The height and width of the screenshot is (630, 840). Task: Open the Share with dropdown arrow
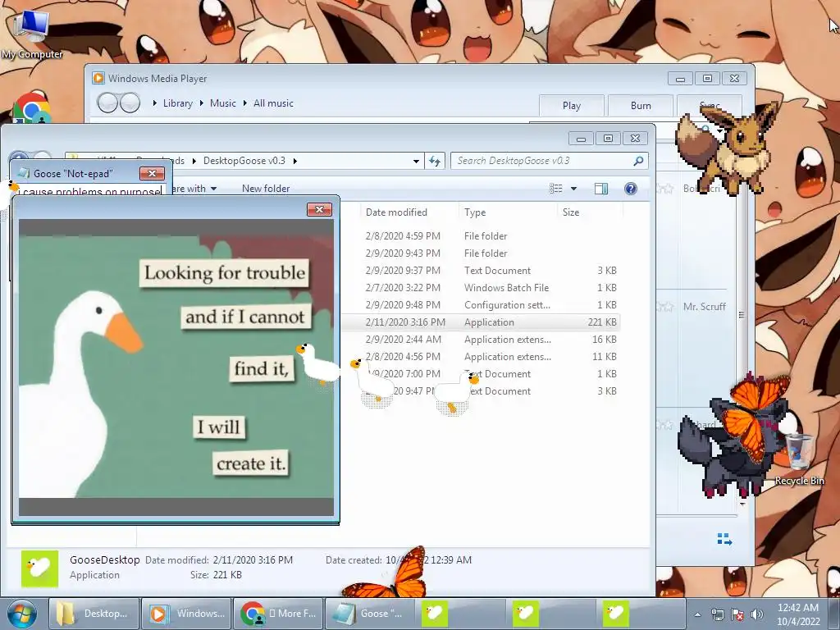pos(214,189)
